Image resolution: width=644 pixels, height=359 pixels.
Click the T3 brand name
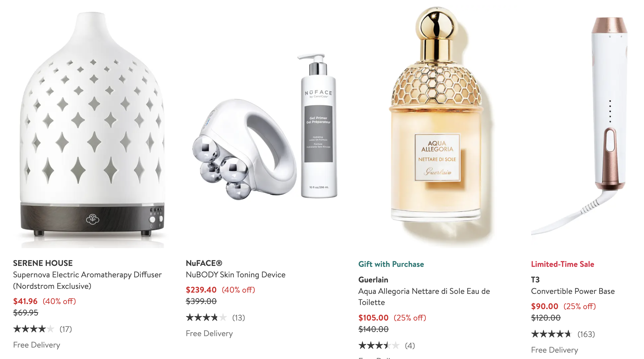pyautogui.click(x=535, y=280)
